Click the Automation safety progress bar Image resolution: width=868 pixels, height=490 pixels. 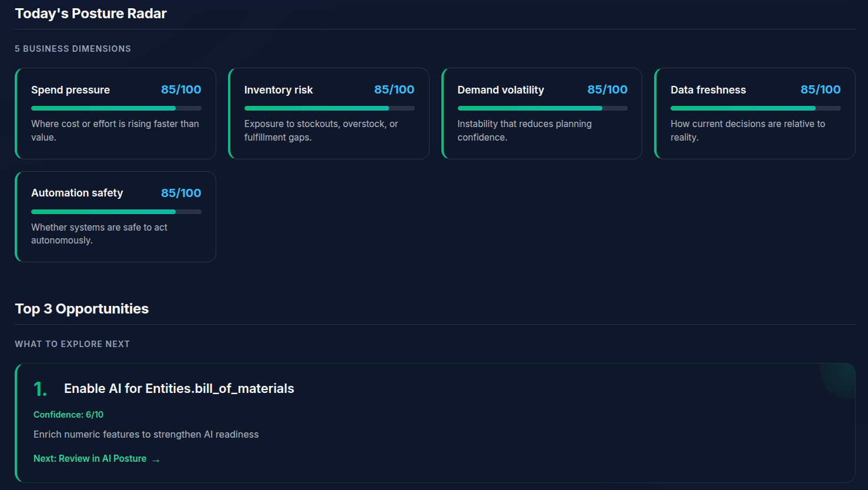(x=116, y=212)
